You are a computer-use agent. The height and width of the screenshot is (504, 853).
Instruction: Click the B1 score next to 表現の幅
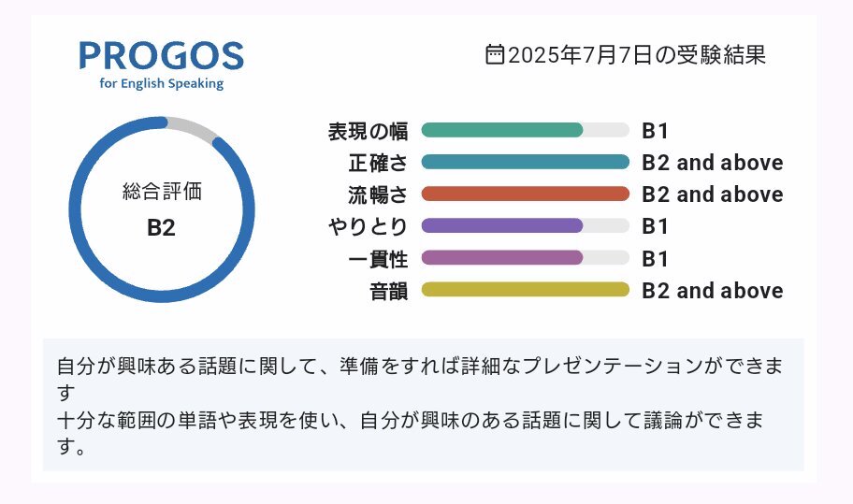click(x=655, y=131)
